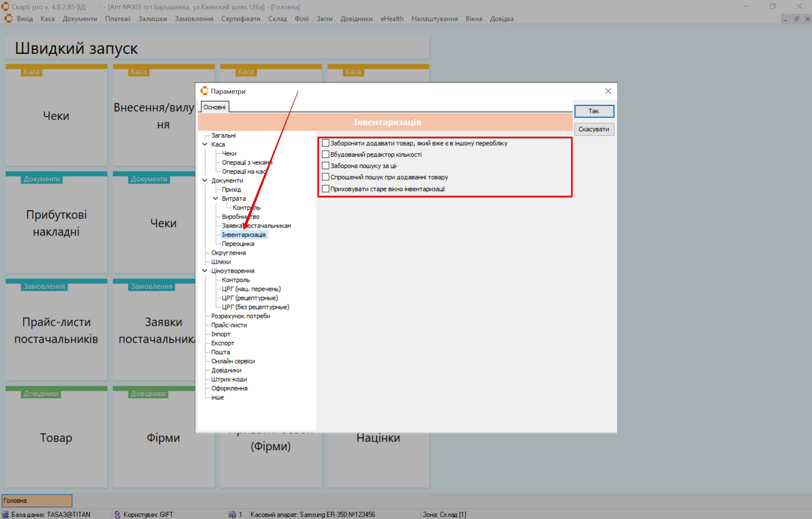Click the cash register icon in the status bar
The width and height of the screenshot is (812, 519).
click(x=232, y=514)
